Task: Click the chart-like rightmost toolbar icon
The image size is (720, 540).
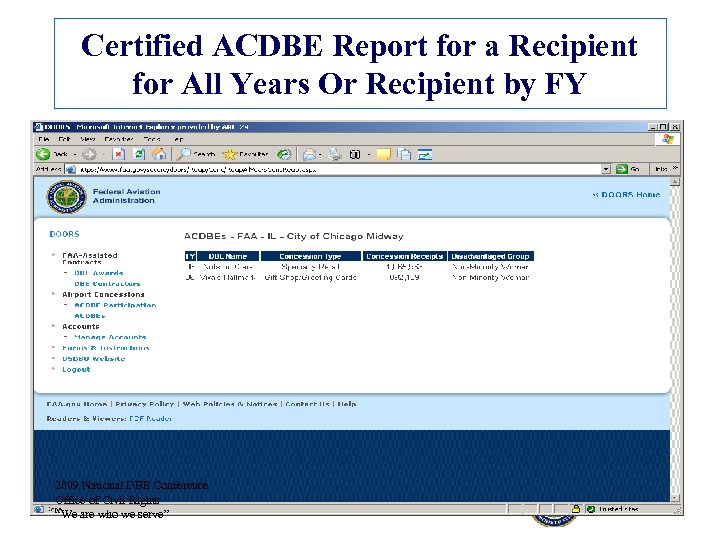Action: point(425,155)
